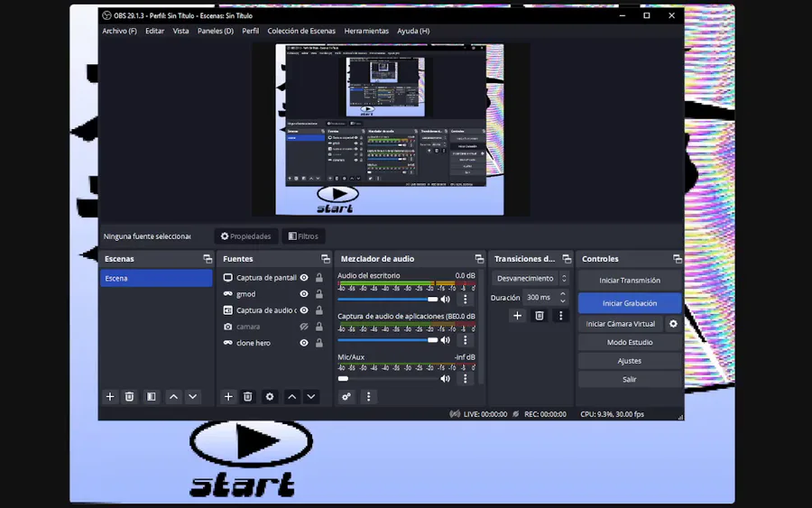
Task: Start recording with Iniciar Grabación
Action: pos(630,303)
